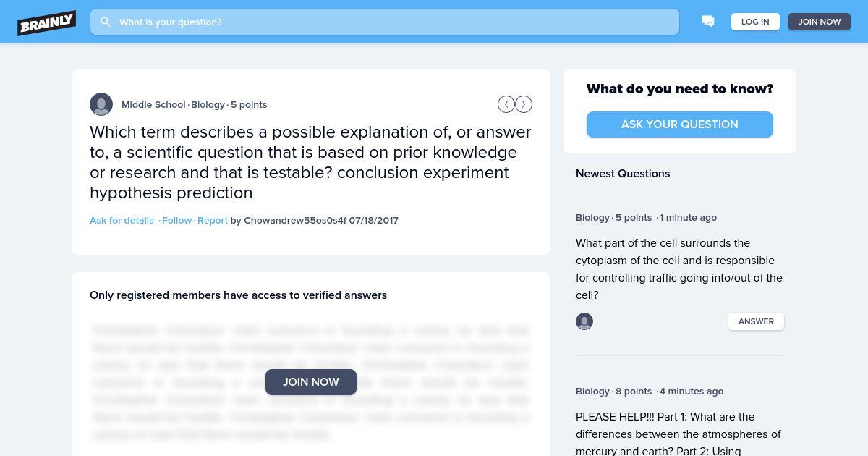868x456 pixels.
Task: Click the header JOIN NOW button
Action: tap(820, 22)
